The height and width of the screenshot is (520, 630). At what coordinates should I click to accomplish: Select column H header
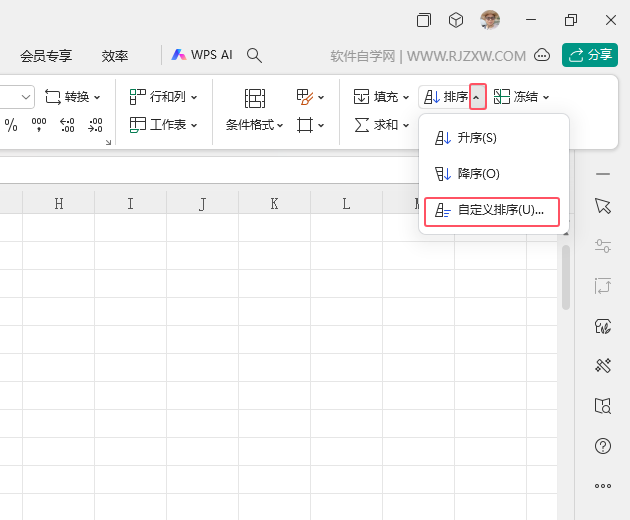(x=59, y=203)
